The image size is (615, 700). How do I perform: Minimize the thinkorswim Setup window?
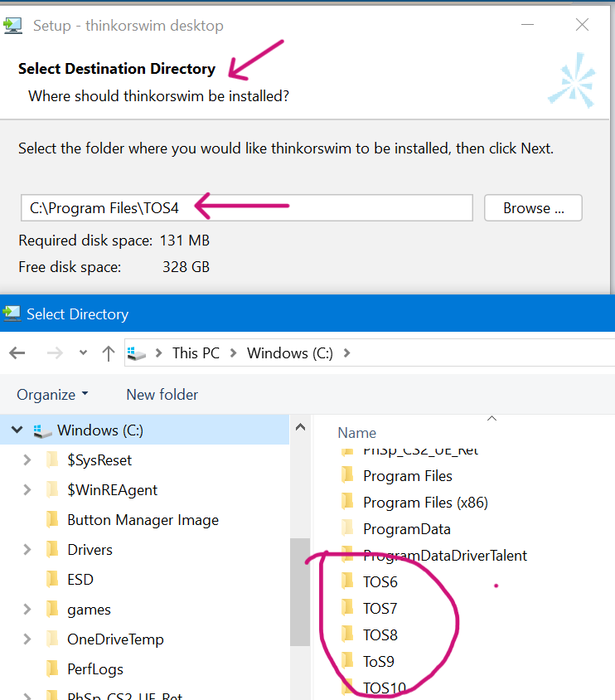pyautogui.click(x=528, y=25)
